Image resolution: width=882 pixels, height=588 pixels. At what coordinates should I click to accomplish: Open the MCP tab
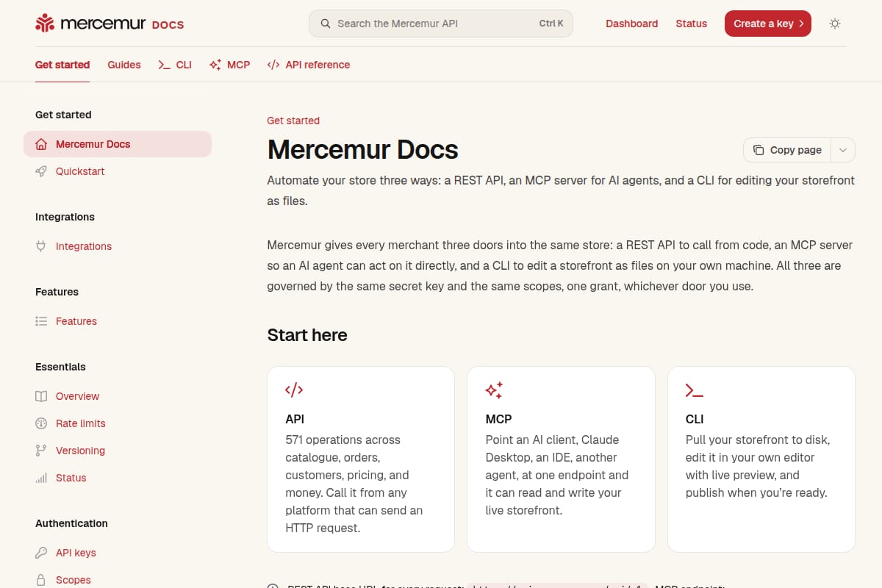coord(230,65)
